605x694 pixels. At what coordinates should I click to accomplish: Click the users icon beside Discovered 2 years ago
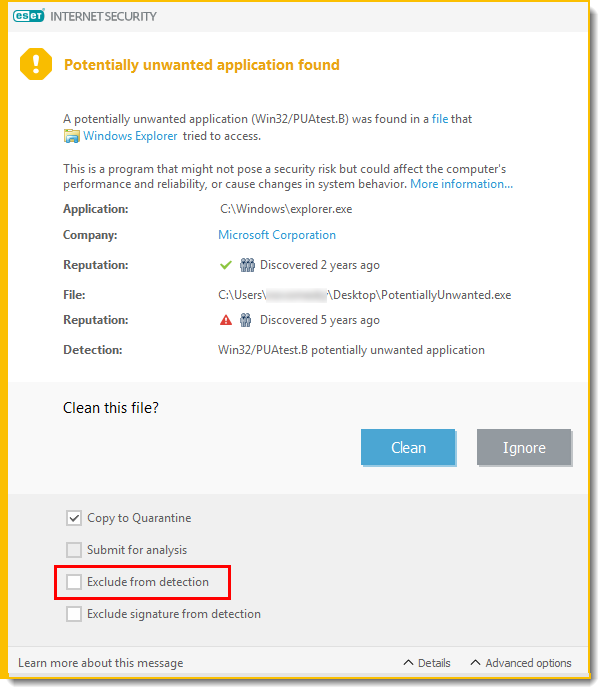247,265
